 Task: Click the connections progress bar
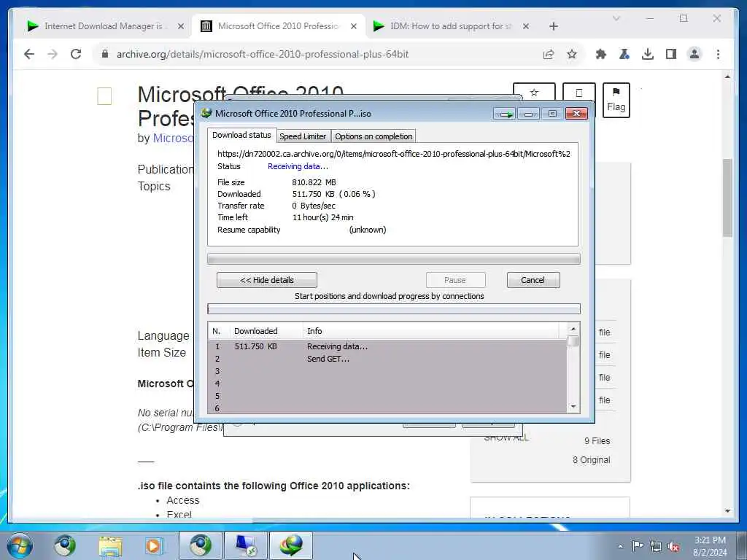(393, 309)
